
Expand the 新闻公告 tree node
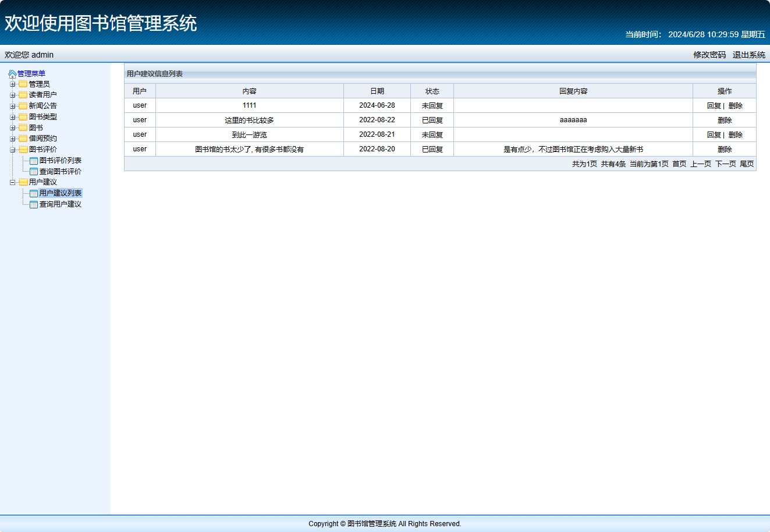click(x=12, y=106)
